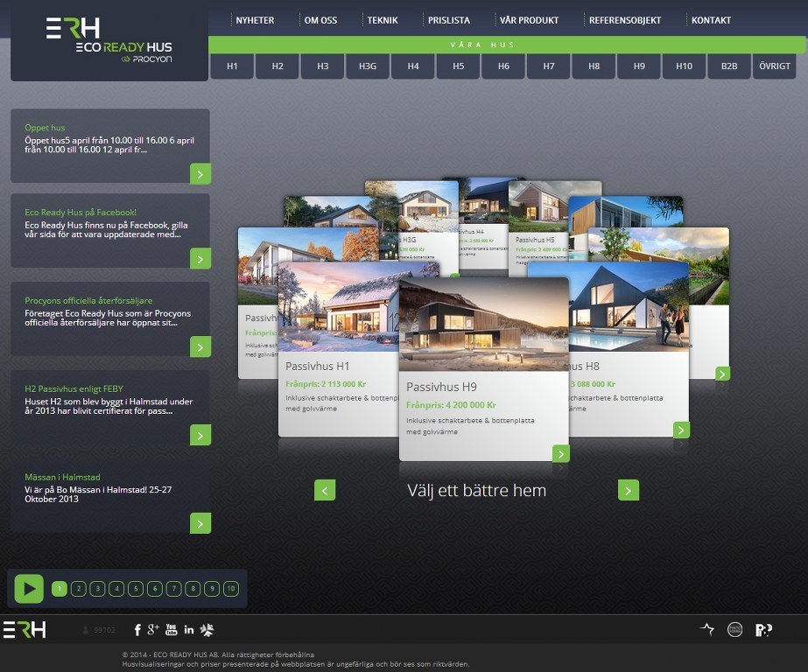Open the KONTAKT menu item
Screen dimensions: 808x672
click(x=711, y=20)
